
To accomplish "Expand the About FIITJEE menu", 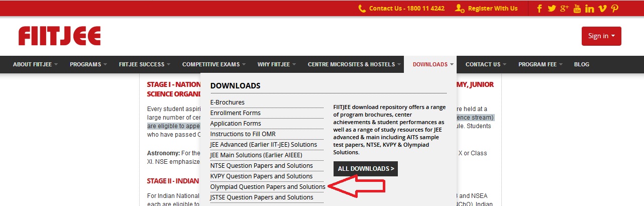I will point(35,64).
